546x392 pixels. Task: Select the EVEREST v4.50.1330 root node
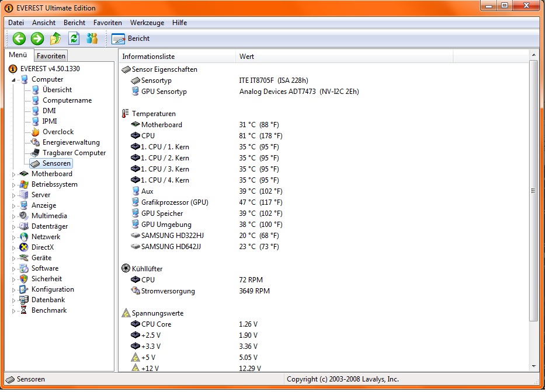[50, 68]
